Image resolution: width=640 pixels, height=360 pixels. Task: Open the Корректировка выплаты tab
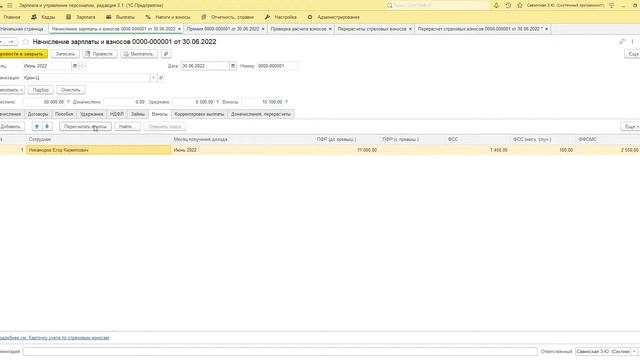pyautogui.click(x=199, y=114)
